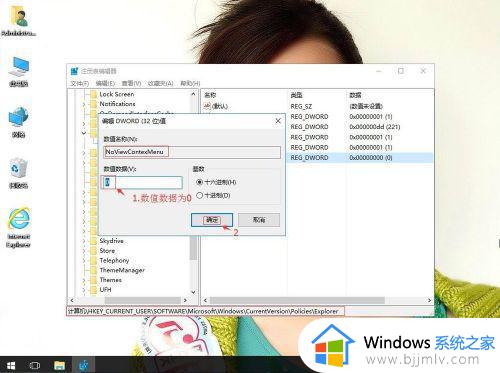Launch Internet Explorer from the desktop
Image resolution: width=500 pixels, height=373 pixels.
(x=19, y=227)
